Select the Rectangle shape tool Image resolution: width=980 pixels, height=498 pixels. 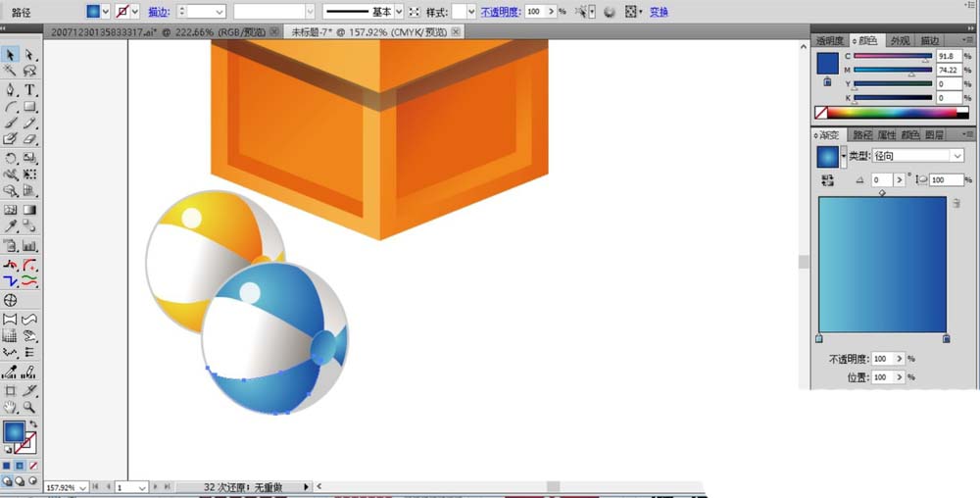29,107
